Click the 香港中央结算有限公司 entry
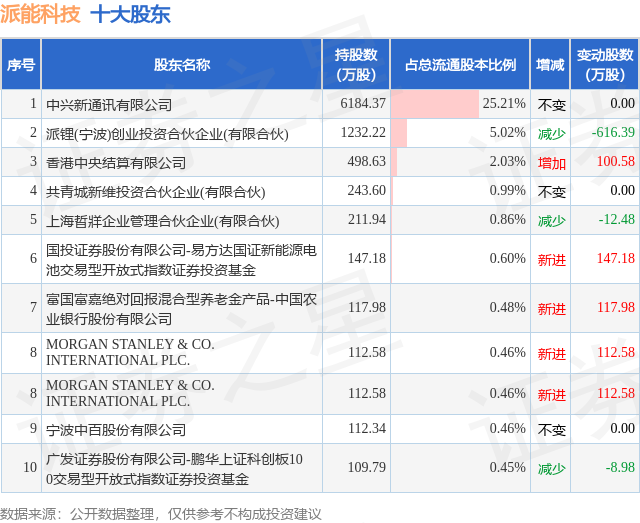Screen dimensions: 640x523 pos(116,162)
